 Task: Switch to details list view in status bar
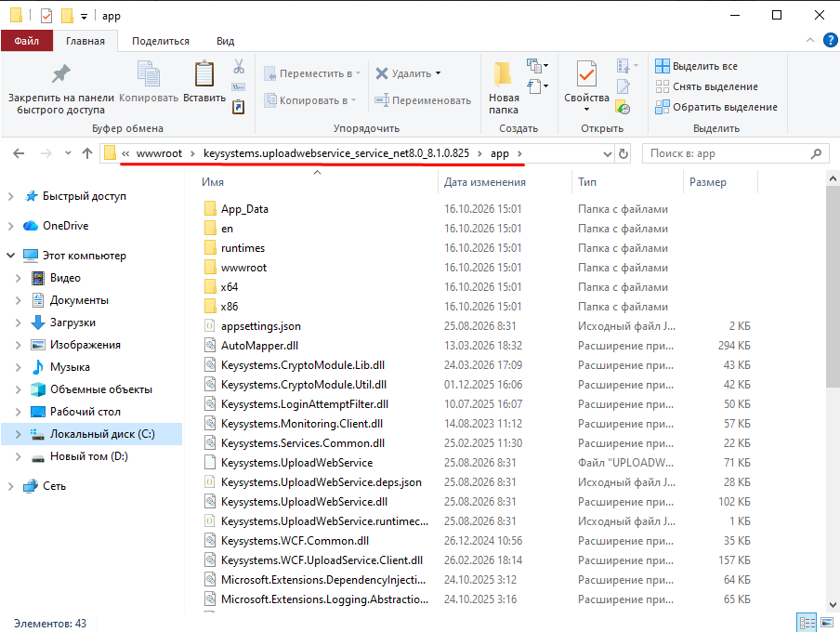point(807,623)
